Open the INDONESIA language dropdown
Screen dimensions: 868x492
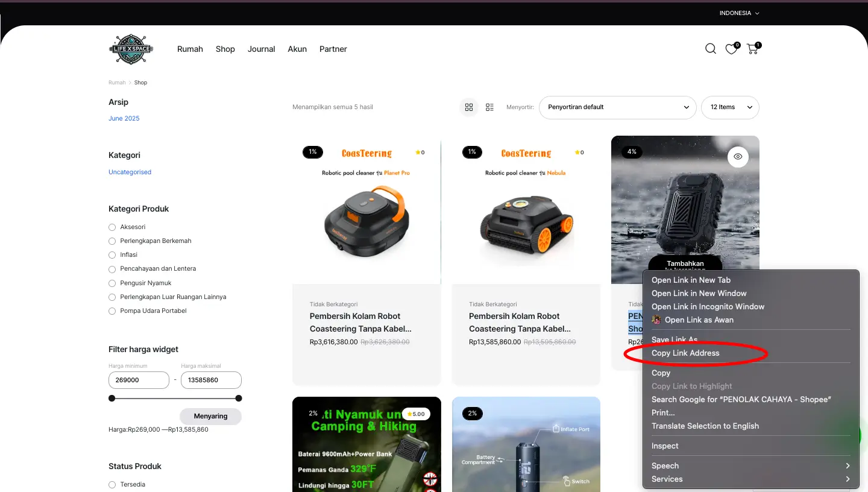tap(739, 13)
